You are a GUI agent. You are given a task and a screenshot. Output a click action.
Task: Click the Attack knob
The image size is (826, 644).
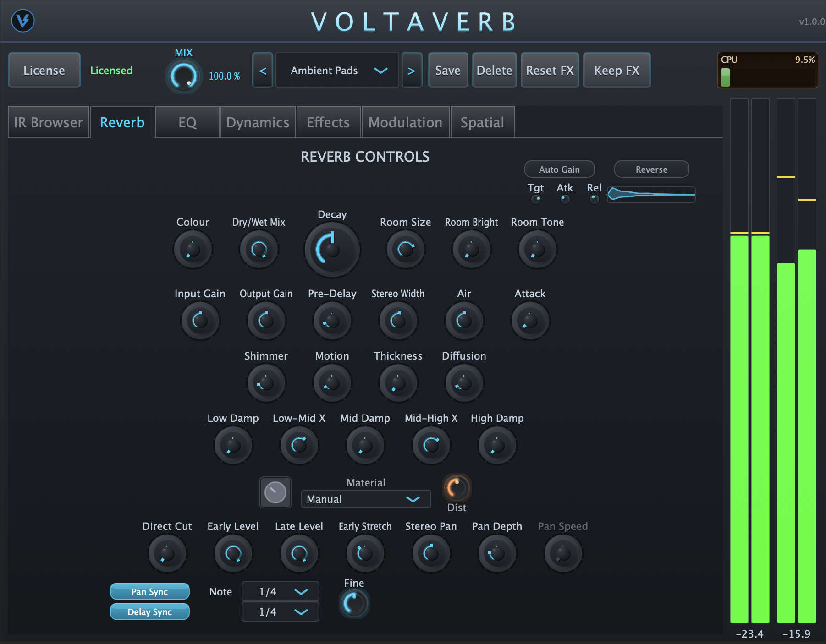[530, 321]
